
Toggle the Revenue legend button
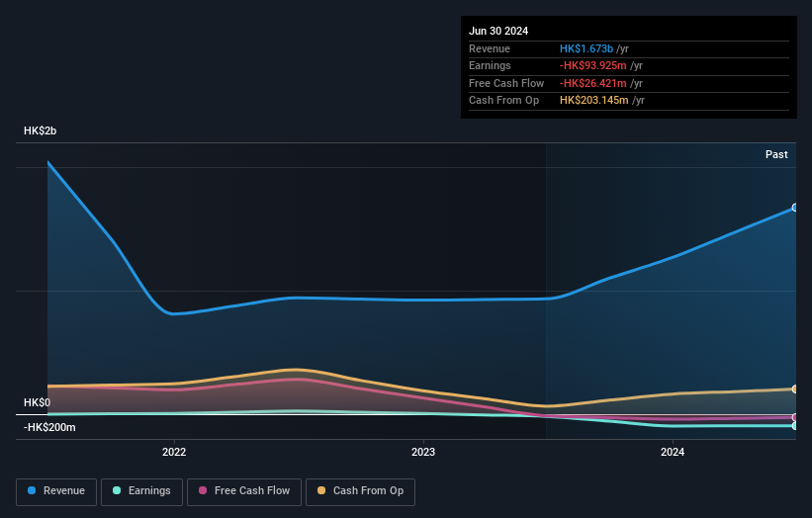(56, 491)
